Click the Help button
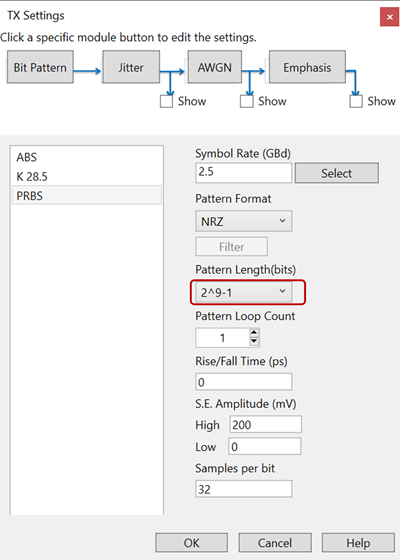 click(x=358, y=543)
